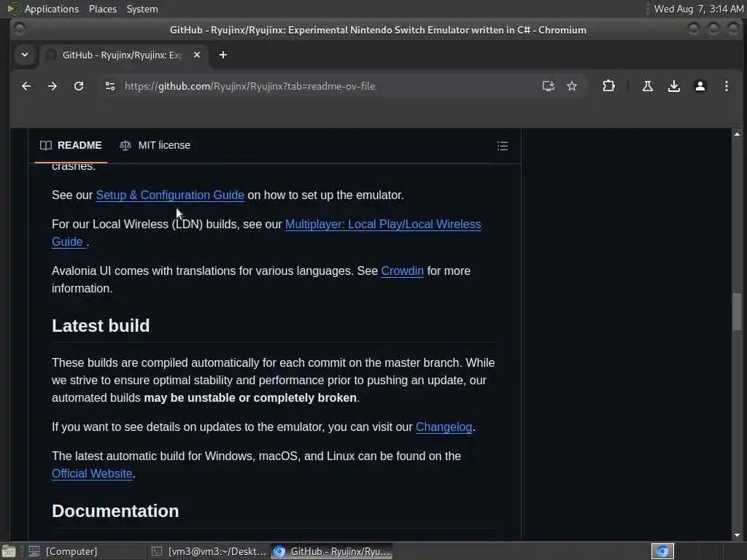Open the profile account icon
This screenshot has height=560, width=747.
(x=700, y=86)
